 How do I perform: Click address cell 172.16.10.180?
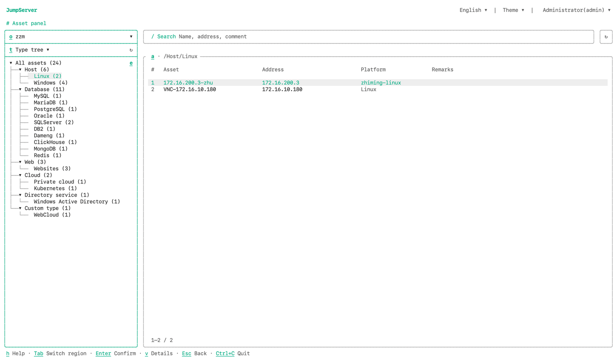click(x=282, y=90)
